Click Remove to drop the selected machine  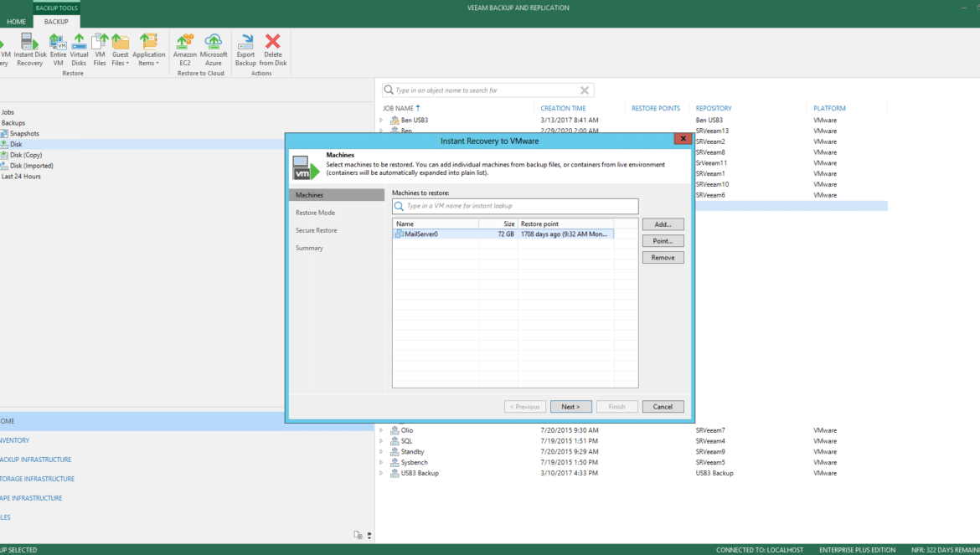[x=663, y=258]
